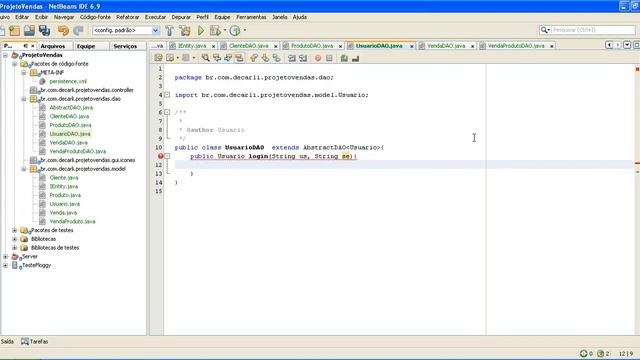This screenshot has width=640, height=360.
Task: Open the Navegar menu
Action: 64,17
